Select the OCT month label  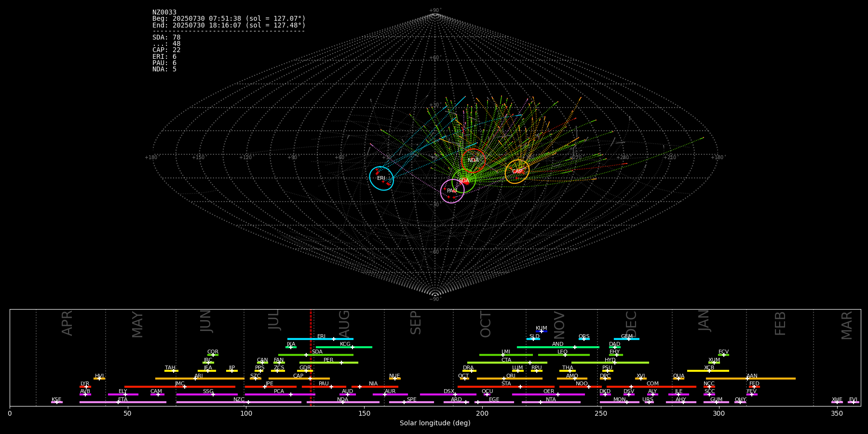[x=486, y=324]
